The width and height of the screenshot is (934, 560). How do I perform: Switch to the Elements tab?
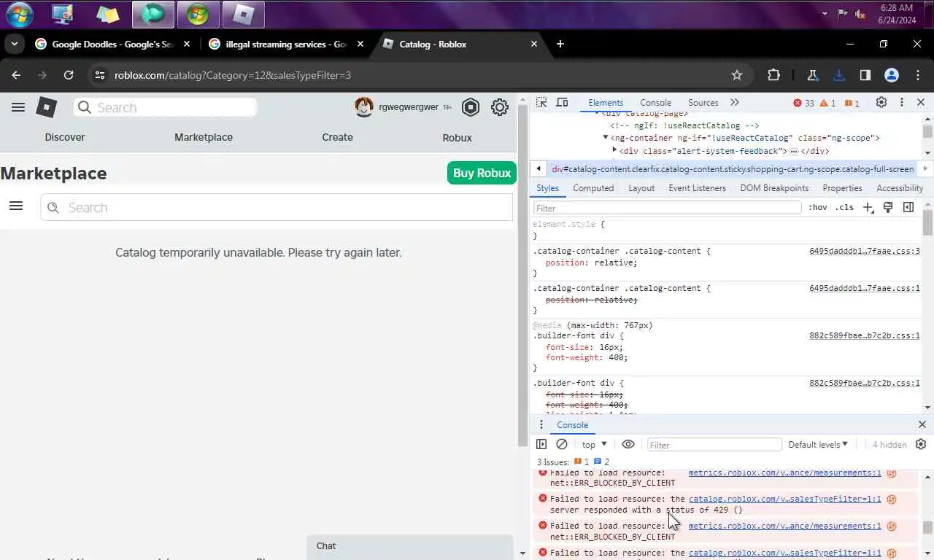point(606,103)
